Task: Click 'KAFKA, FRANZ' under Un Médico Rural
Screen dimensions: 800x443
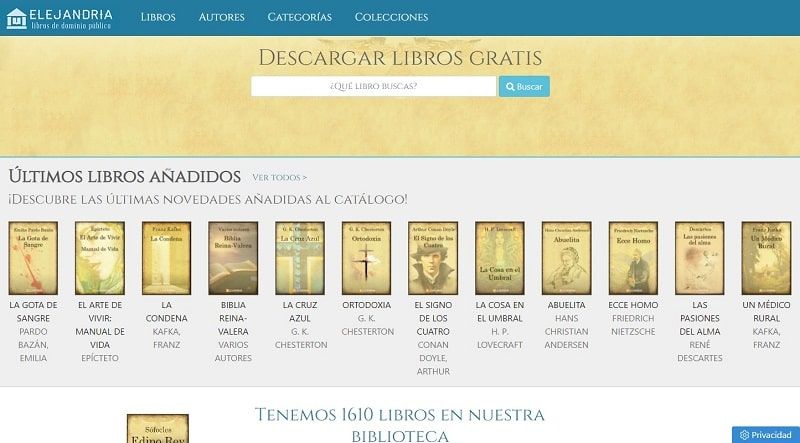Action: click(766, 338)
